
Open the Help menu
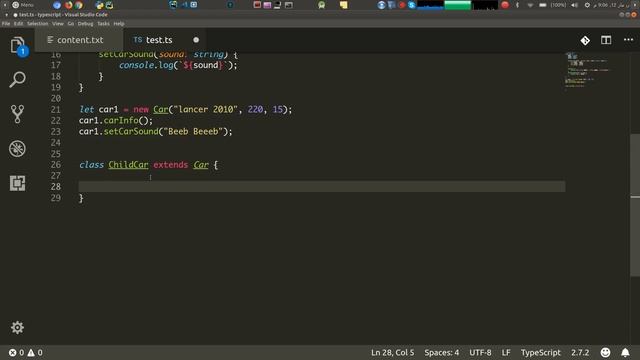point(119,24)
